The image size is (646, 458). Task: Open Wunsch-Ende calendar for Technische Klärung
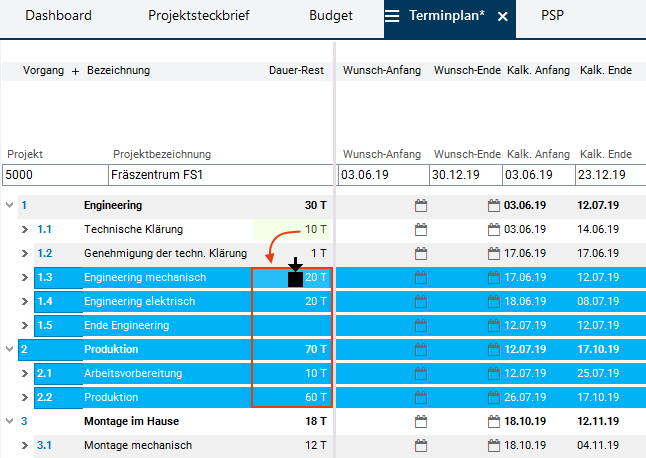(x=493, y=230)
